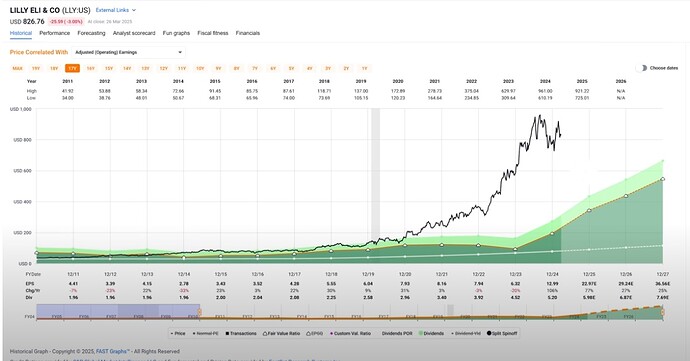Viewport: 690px width, 361px height.
Task: Select the 3Y time range
Action: point(328,68)
